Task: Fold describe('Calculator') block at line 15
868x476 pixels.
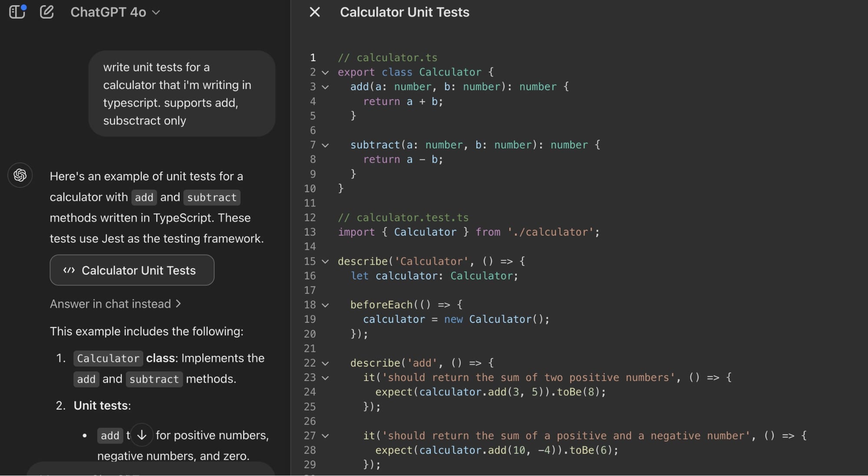Action: click(x=325, y=262)
